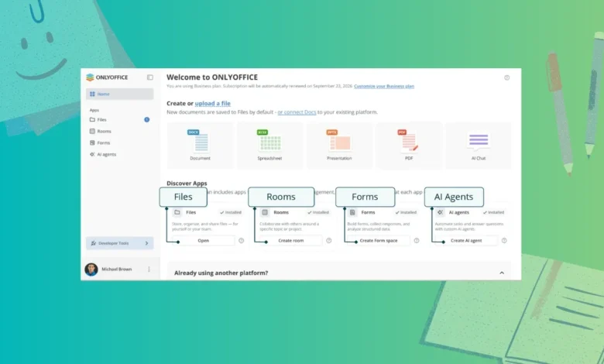Click help icon next to the Open button
Viewport: 604px width, 364px height.
click(x=242, y=241)
